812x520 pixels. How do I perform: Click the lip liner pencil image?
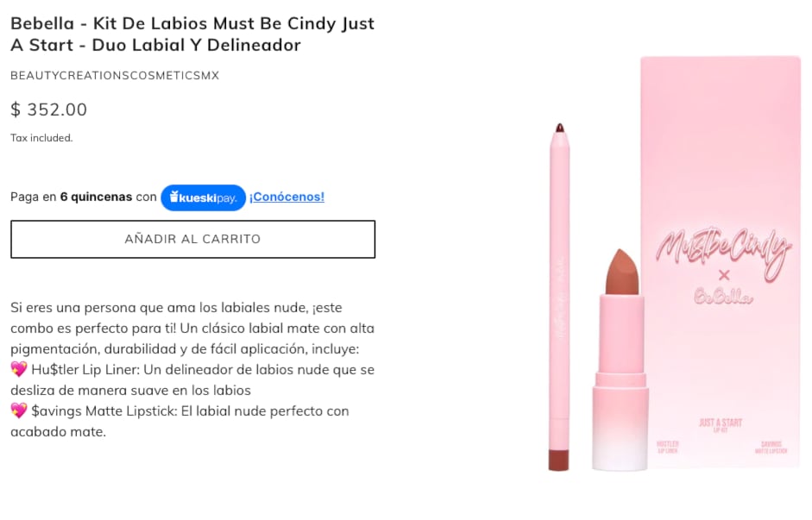pyautogui.click(x=560, y=302)
